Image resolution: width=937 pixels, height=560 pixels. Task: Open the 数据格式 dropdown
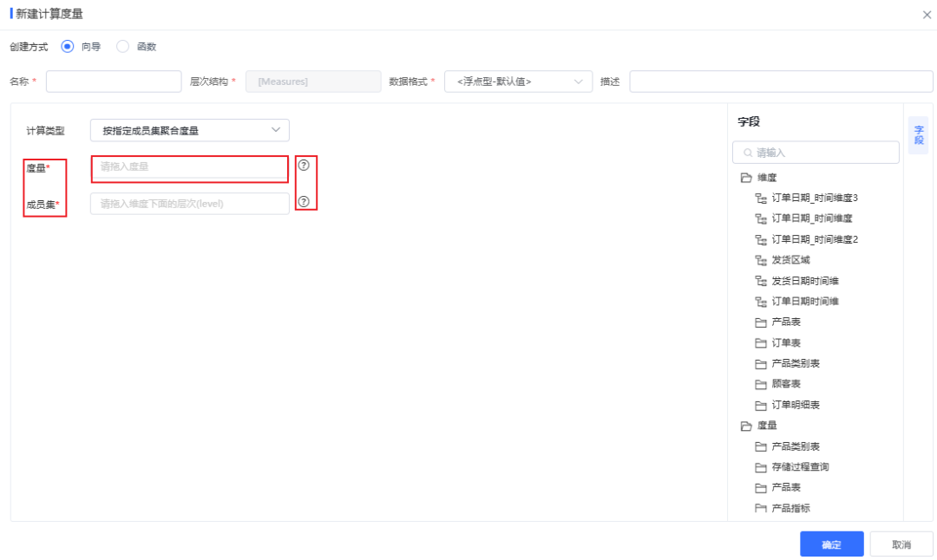point(518,81)
